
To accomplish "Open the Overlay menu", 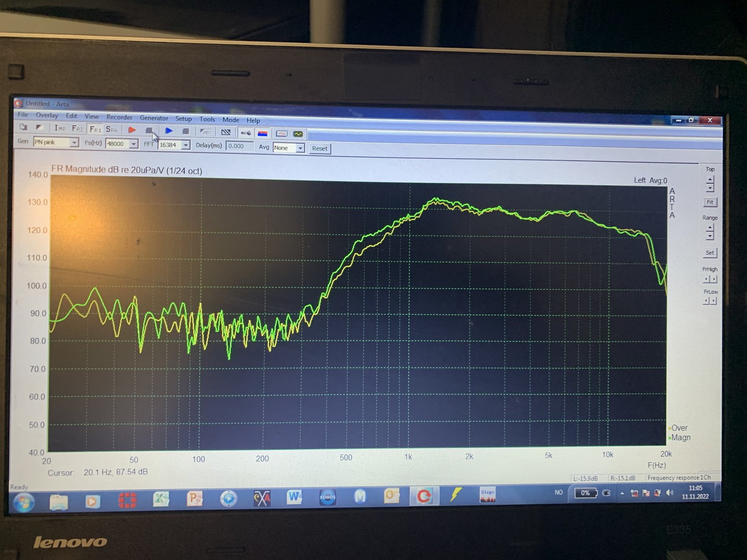I will pyautogui.click(x=47, y=115).
